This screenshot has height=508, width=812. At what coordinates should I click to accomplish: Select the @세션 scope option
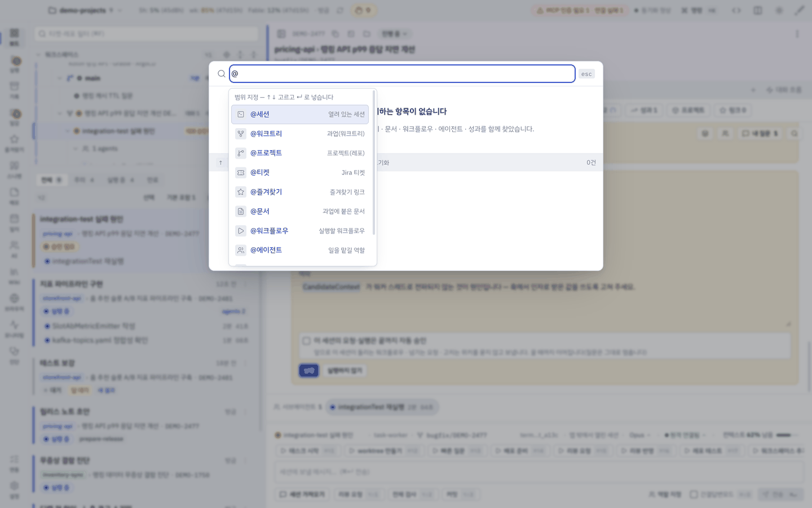300,114
